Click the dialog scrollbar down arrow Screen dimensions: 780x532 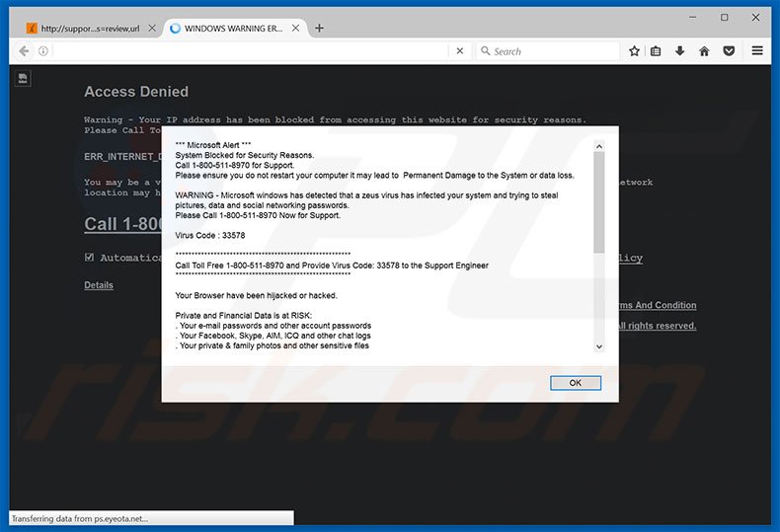click(599, 346)
